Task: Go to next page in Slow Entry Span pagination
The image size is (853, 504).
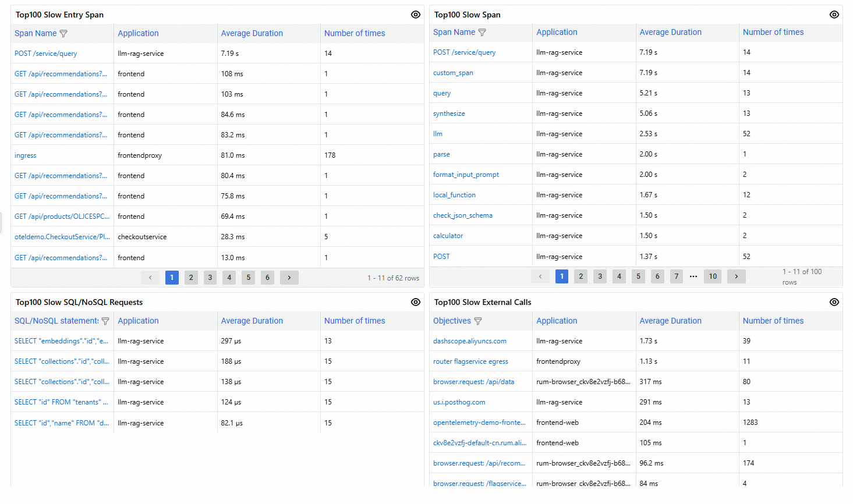Action: 289,278
